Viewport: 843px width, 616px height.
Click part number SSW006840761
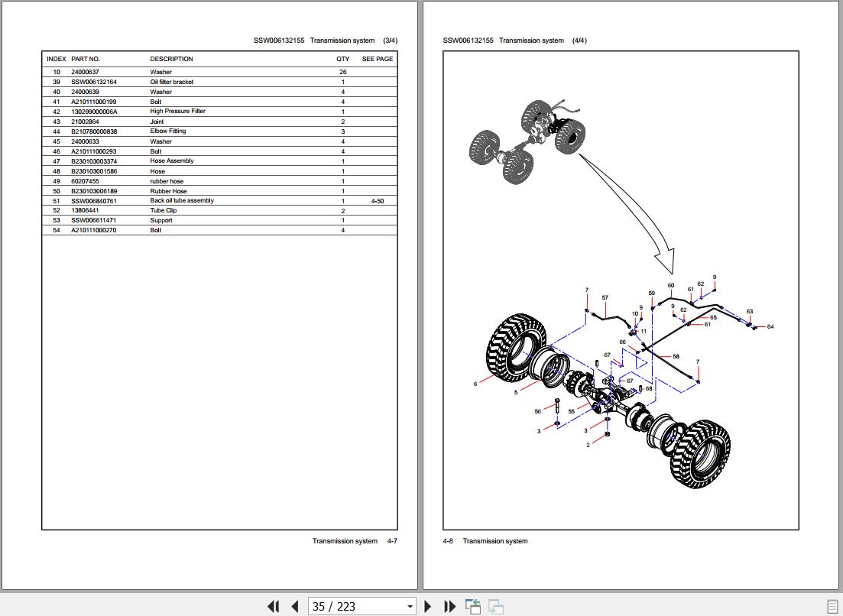click(94, 201)
